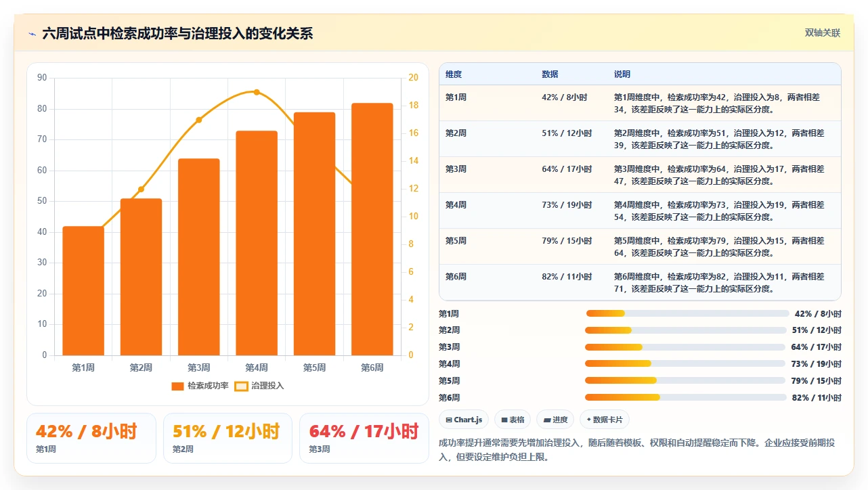Click the 90 tick on the left axis
The image size is (868, 490).
pyautogui.click(x=42, y=78)
